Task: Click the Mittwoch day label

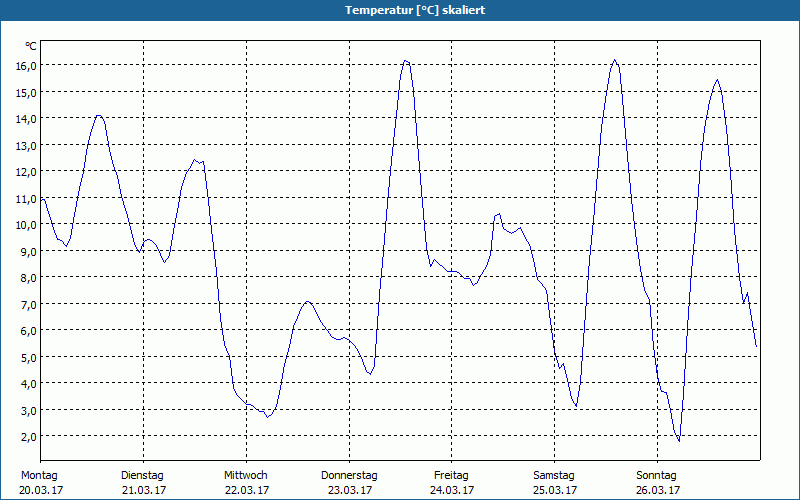Action: [246, 476]
